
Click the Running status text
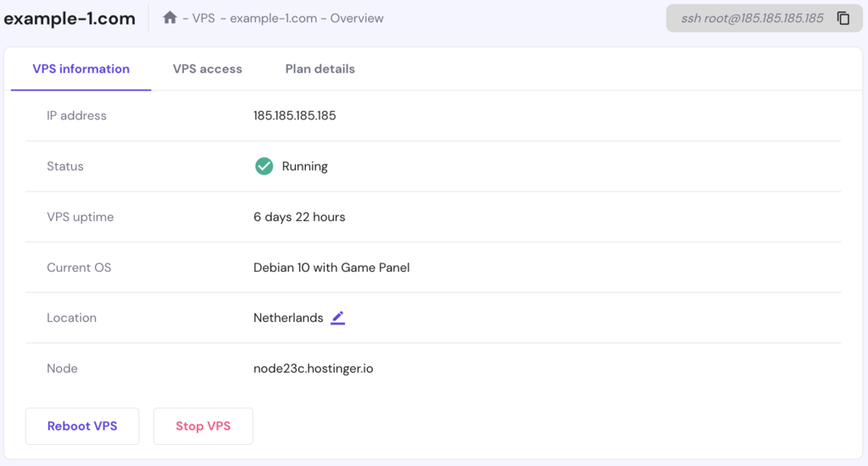point(304,166)
